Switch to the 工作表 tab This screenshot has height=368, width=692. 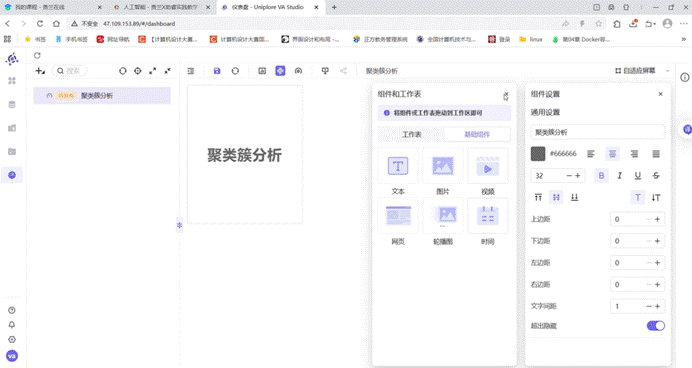(x=411, y=134)
